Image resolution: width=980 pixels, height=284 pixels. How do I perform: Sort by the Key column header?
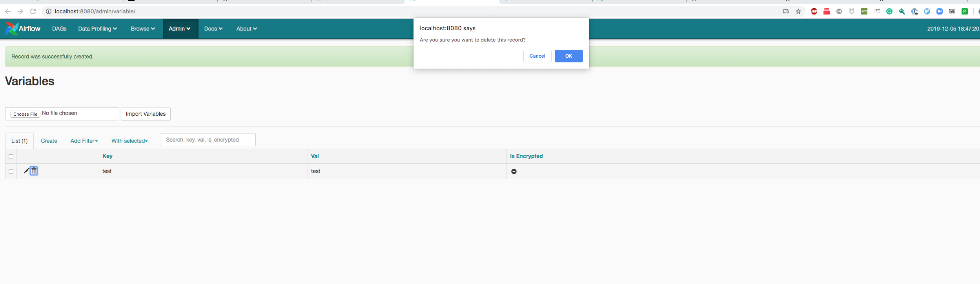tap(107, 156)
